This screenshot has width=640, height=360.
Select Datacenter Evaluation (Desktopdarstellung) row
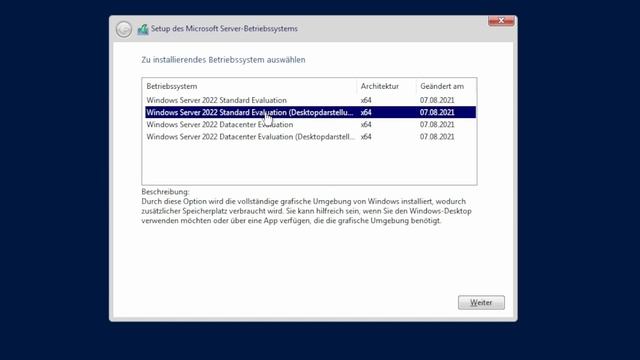pyautogui.click(x=310, y=137)
